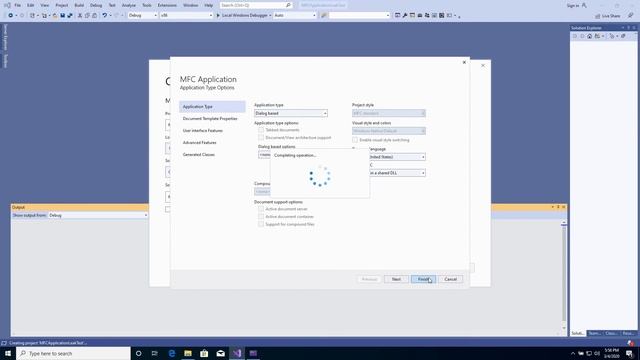Toggle Enable visual style switching checkbox

355,140
